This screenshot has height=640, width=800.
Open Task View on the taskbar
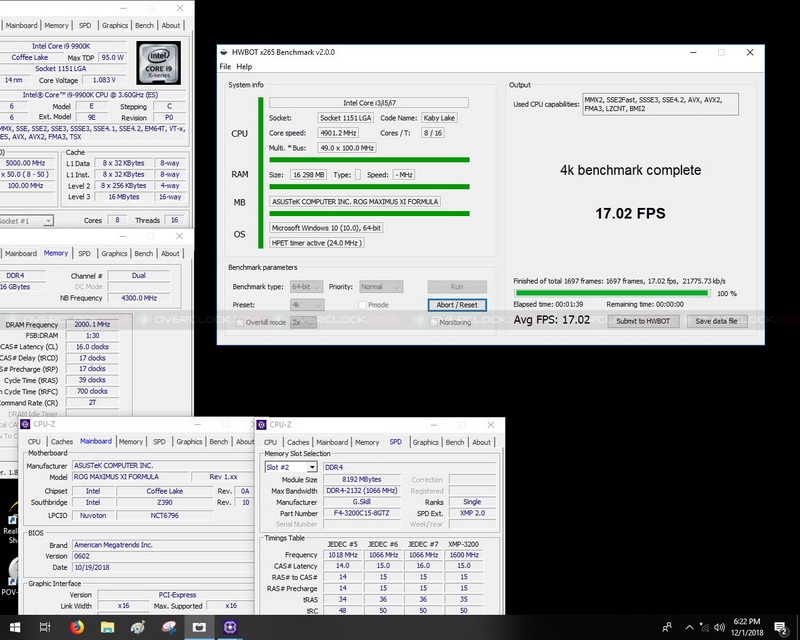tap(45, 627)
